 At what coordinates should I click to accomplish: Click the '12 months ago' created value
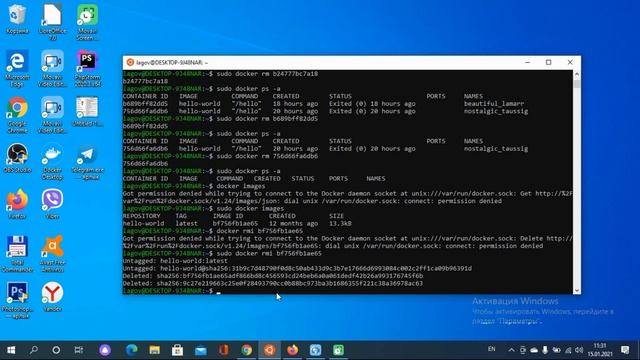(x=293, y=224)
